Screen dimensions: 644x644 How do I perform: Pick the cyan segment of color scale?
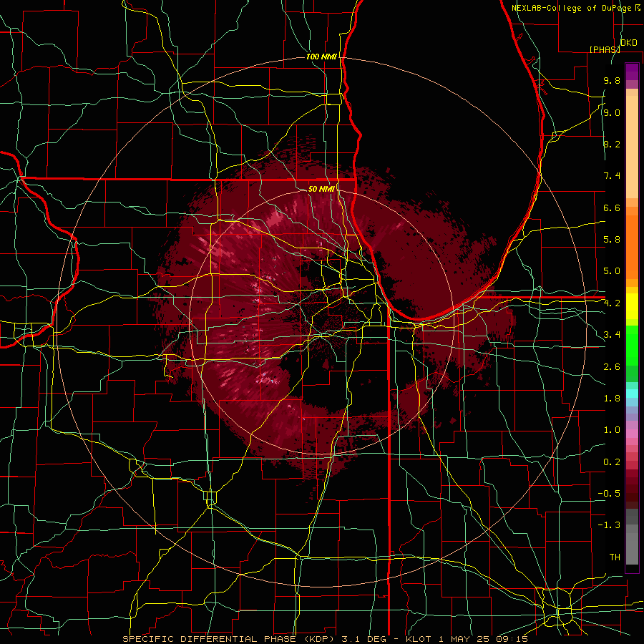click(632, 394)
